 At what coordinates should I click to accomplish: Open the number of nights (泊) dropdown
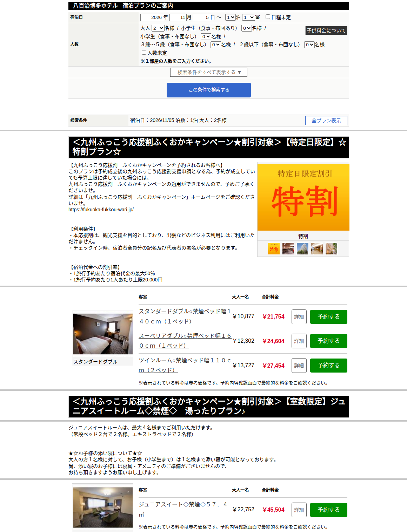(x=231, y=17)
